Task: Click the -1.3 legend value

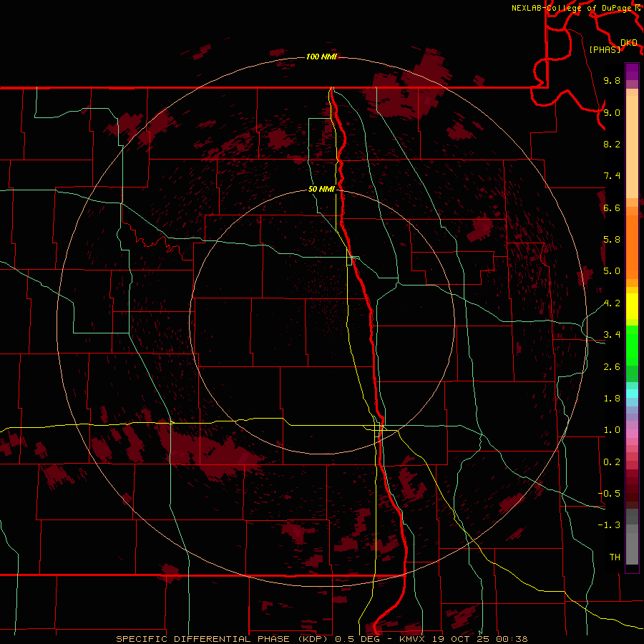Action: click(x=610, y=525)
